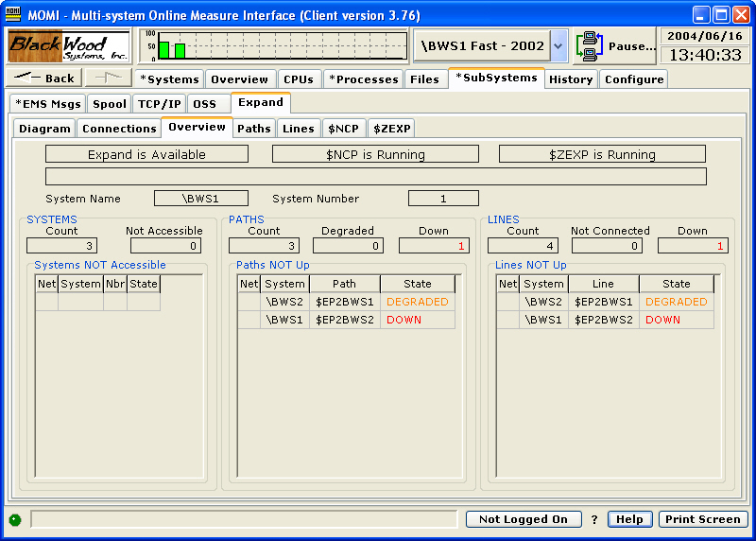Click the connected computers icon beside Pause
The height and width of the screenshot is (541, 756).
tap(589, 46)
